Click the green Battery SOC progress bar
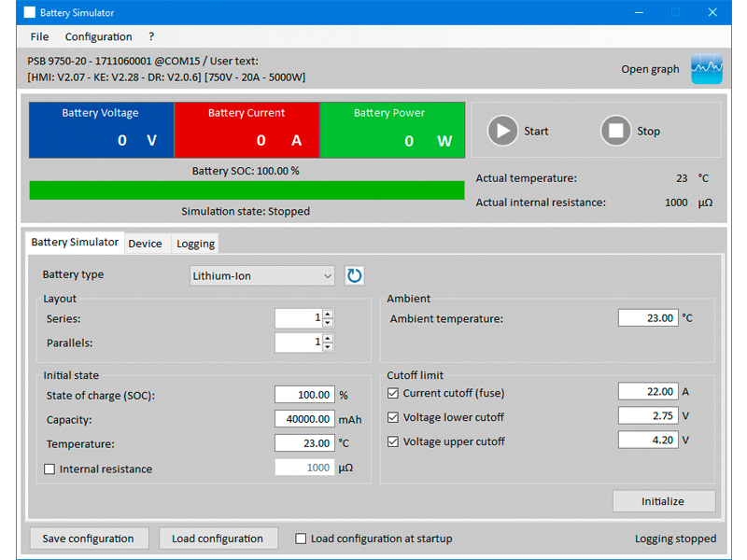The image size is (747, 560). point(247,190)
